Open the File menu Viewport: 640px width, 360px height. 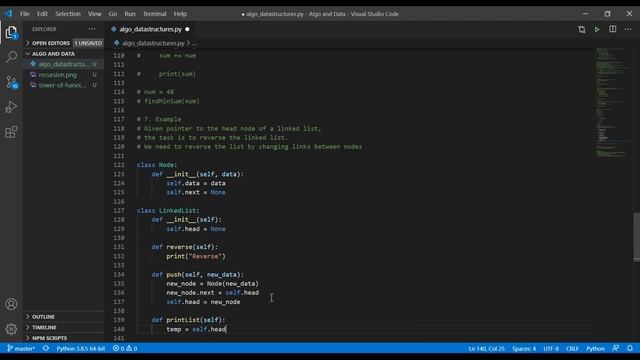[25, 14]
